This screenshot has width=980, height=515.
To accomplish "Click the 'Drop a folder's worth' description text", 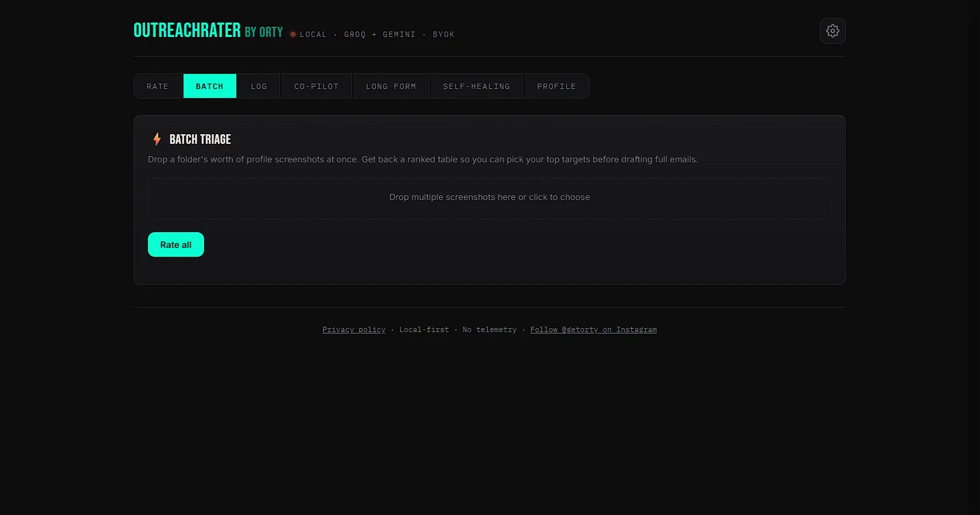I will tap(423, 160).
